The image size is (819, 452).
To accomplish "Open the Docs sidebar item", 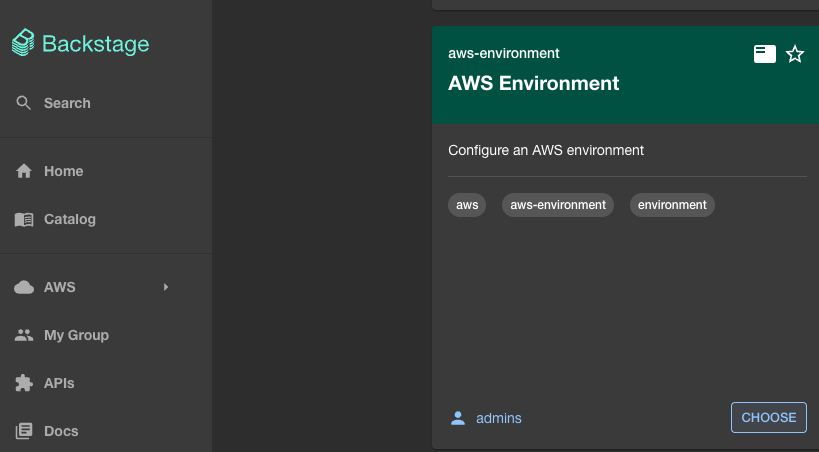I will click(61, 431).
